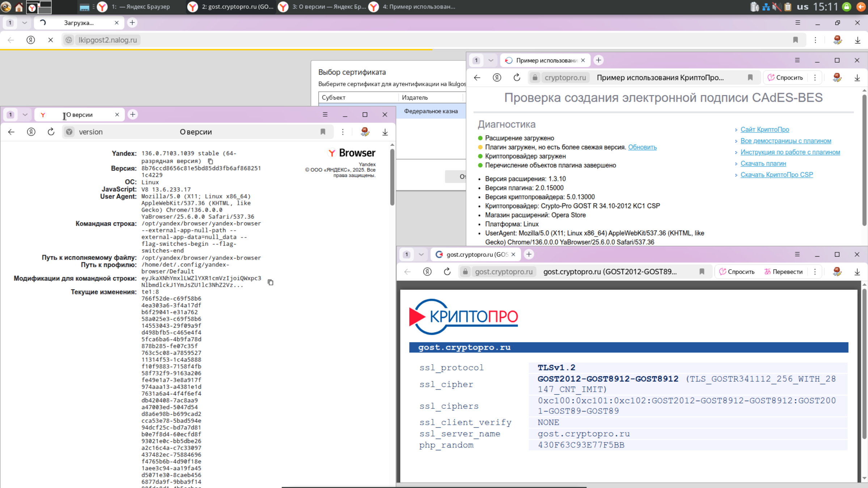Show site lock info for gost.cryptopro.ru
The height and width of the screenshot is (488, 868).
(465, 272)
